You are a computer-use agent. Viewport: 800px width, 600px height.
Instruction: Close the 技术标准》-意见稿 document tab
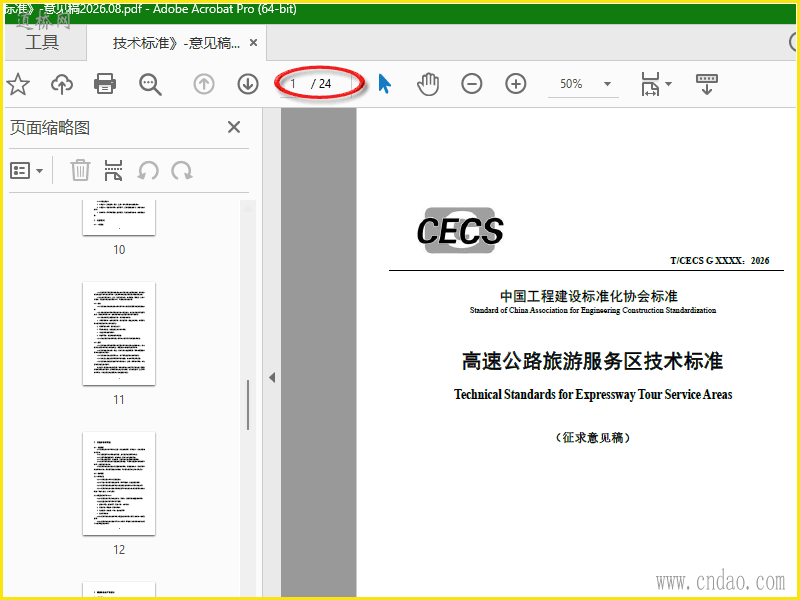click(253, 43)
